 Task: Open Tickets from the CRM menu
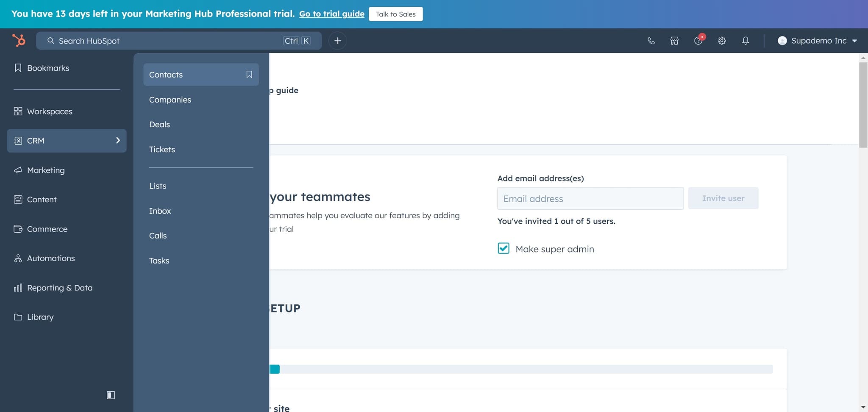tap(162, 149)
